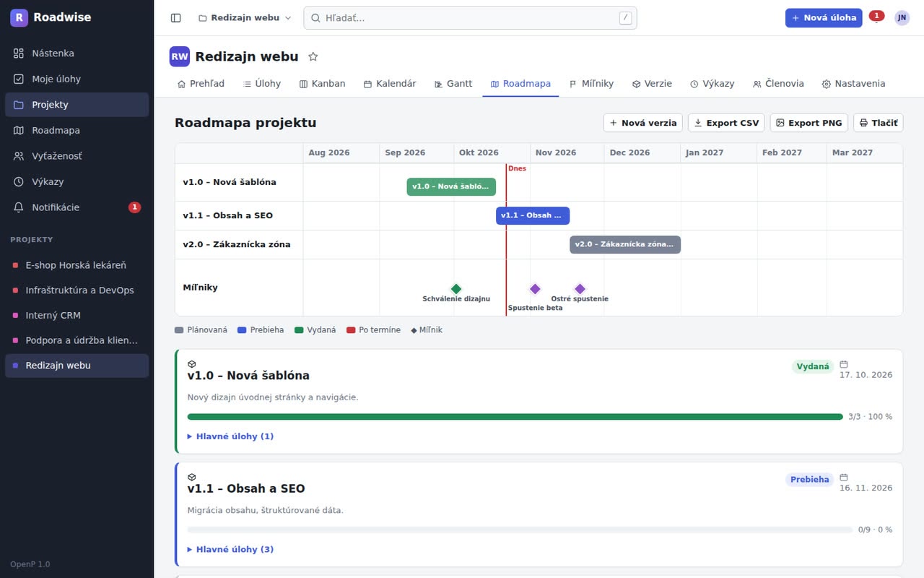
Task: Click calendar icon on v1.0 card
Action: [844, 365]
